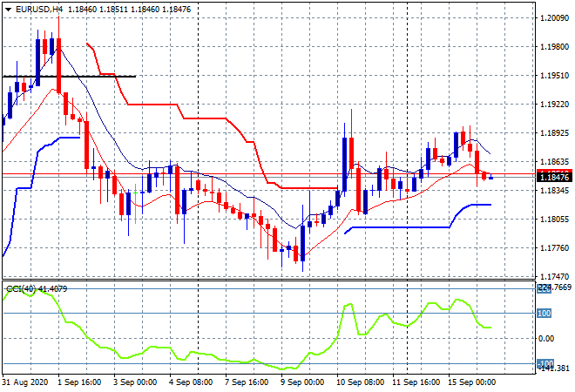This screenshot has width=575, height=392.
Task: Click the CCI 0.00 level label
Action: coord(546,339)
